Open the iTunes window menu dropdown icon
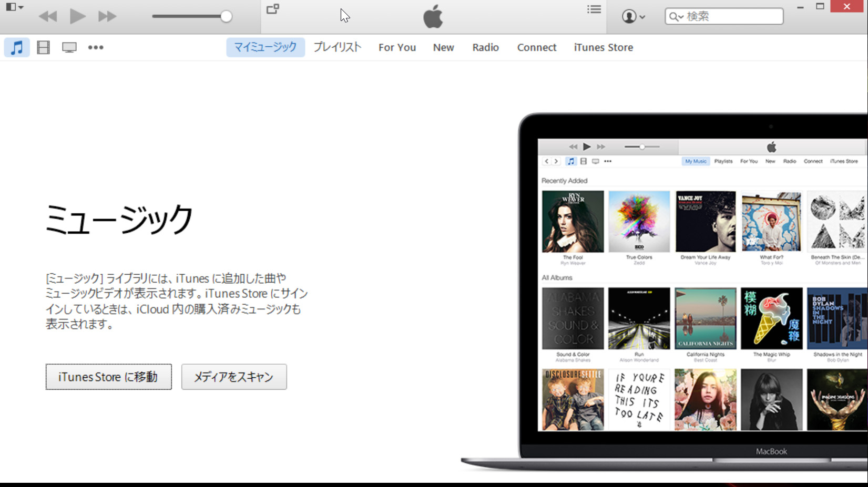The image size is (868, 487). coord(14,7)
